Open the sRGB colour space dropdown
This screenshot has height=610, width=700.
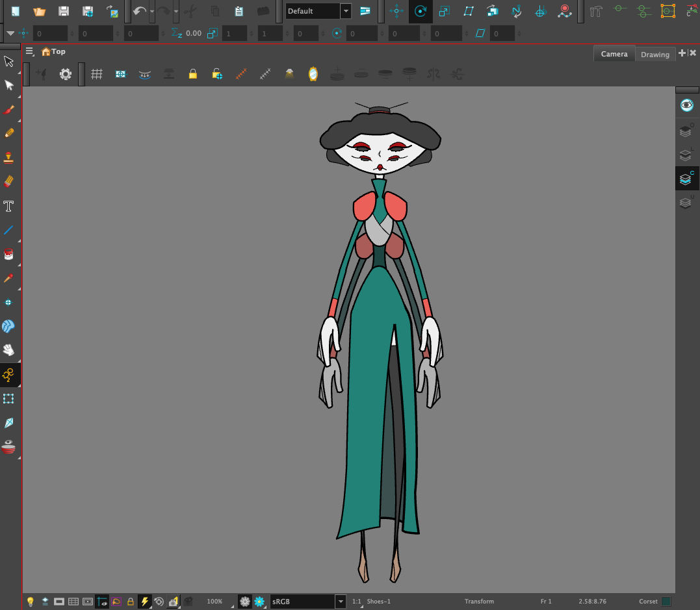pyautogui.click(x=308, y=602)
